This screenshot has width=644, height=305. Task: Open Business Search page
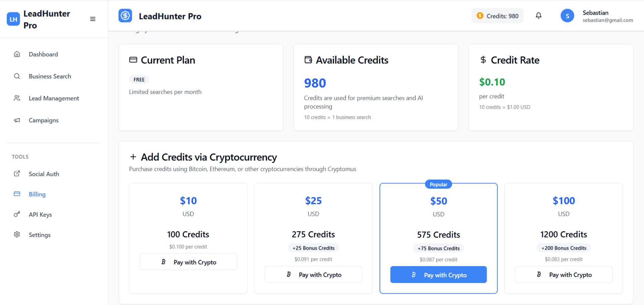point(50,76)
